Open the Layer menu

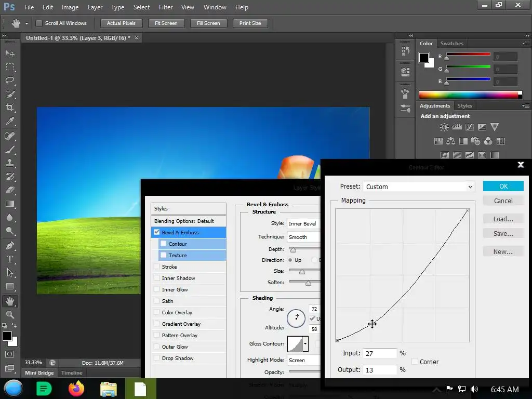point(95,7)
